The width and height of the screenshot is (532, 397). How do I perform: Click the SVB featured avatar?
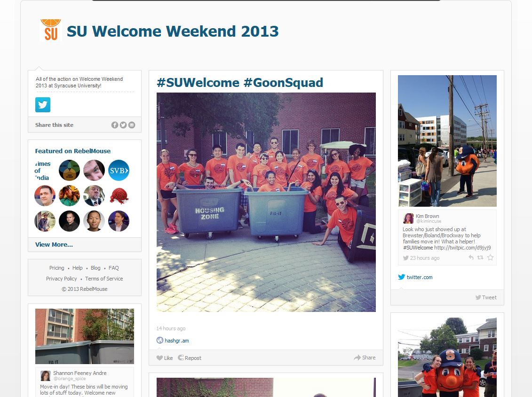coord(119,170)
